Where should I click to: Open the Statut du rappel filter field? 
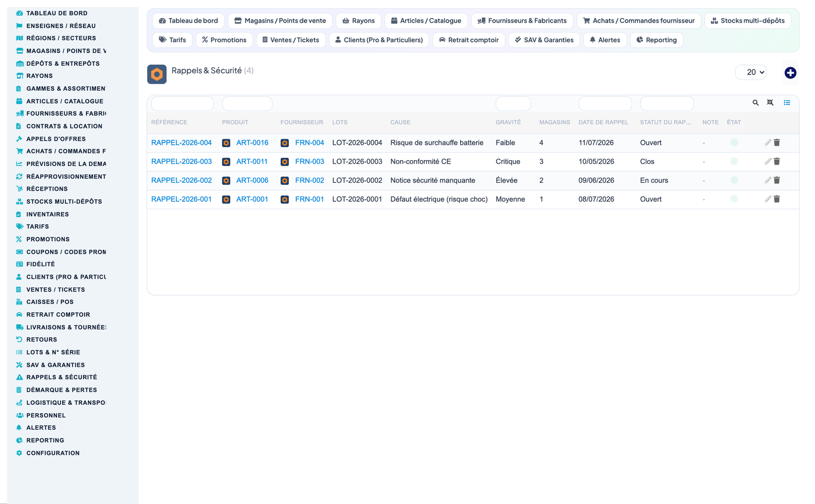point(667,104)
